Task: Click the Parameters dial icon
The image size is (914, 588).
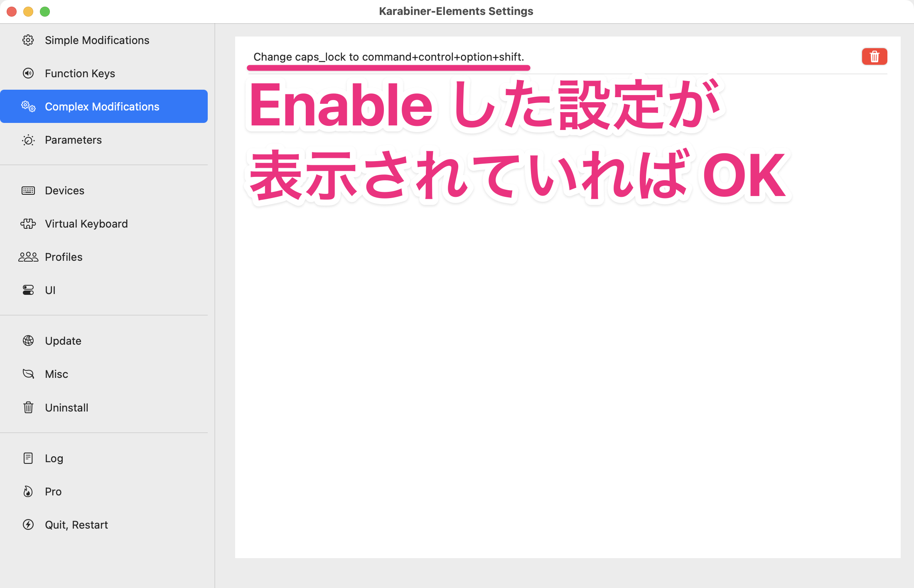Action: click(28, 140)
